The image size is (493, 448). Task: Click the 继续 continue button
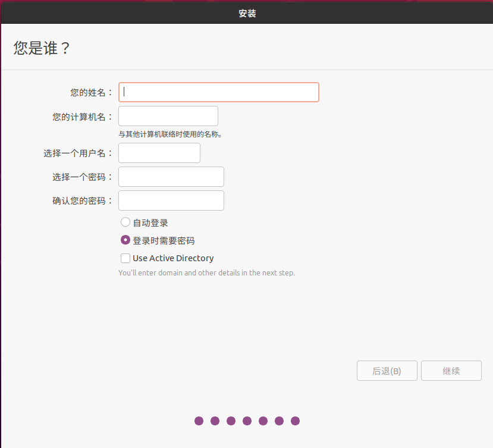(451, 371)
